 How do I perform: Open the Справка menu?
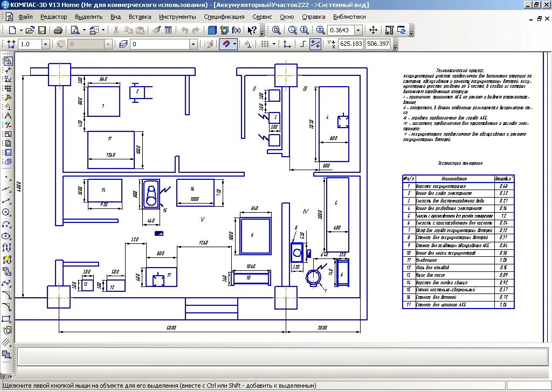click(313, 17)
